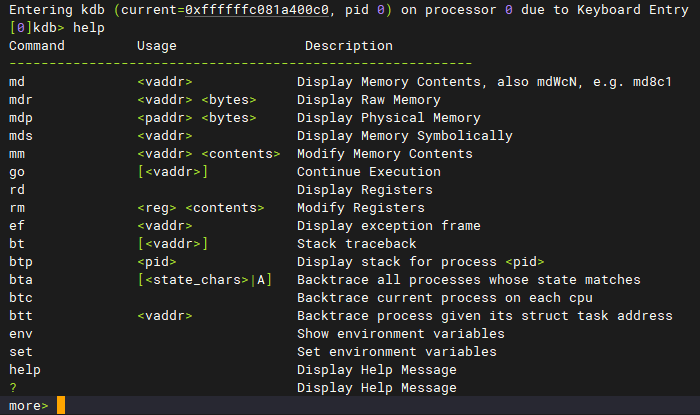Click the 'md' command in the list
The width and height of the screenshot is (700, 415).
tap(16, 81)
